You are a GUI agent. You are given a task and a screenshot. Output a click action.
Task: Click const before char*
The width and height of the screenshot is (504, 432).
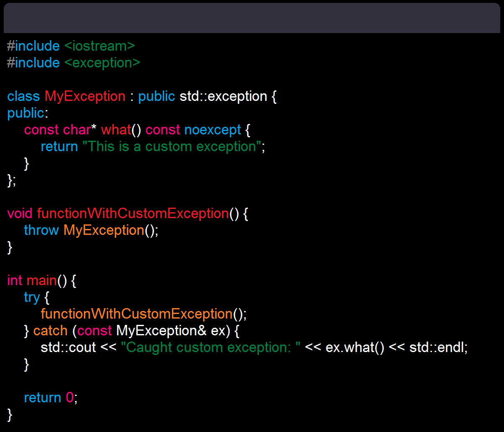click(41, 130)
